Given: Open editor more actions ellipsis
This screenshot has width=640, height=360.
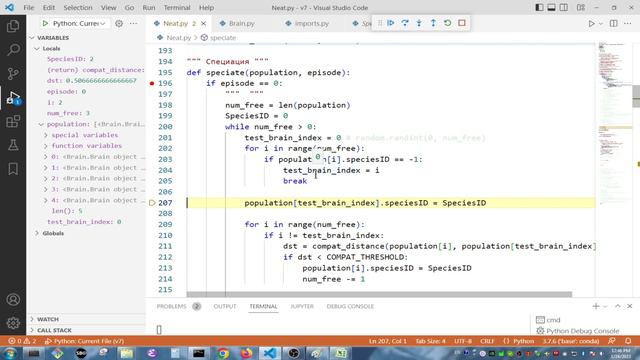Looking at the screenshot, I should 628,24.
